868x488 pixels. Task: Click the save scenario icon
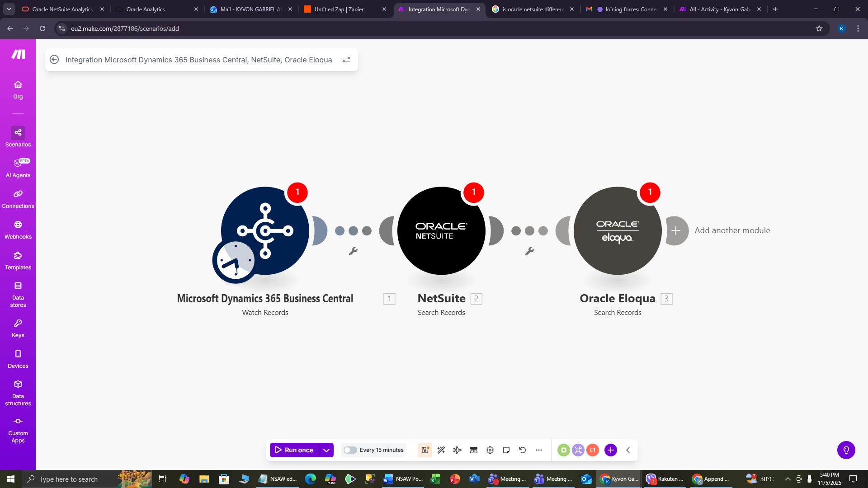click(x=425, y=450)
